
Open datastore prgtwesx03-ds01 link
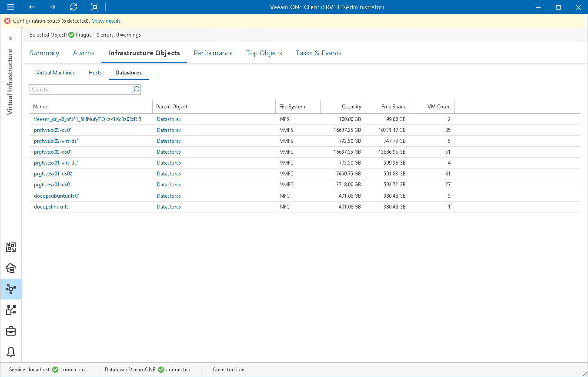pyautogui.click(x=53, y=130)
